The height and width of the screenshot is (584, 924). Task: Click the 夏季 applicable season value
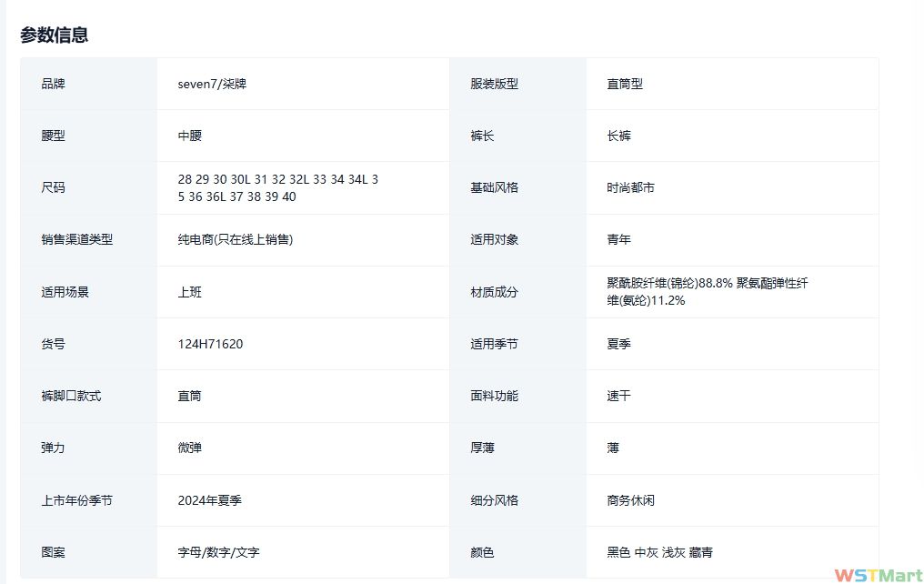[619, 344]
